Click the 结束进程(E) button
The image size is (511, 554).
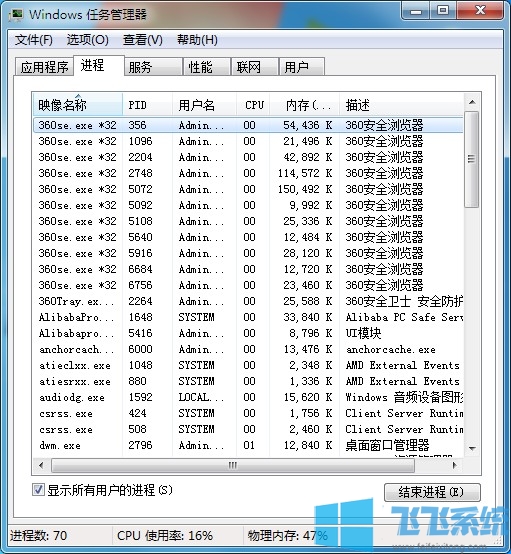click(432, 492)
